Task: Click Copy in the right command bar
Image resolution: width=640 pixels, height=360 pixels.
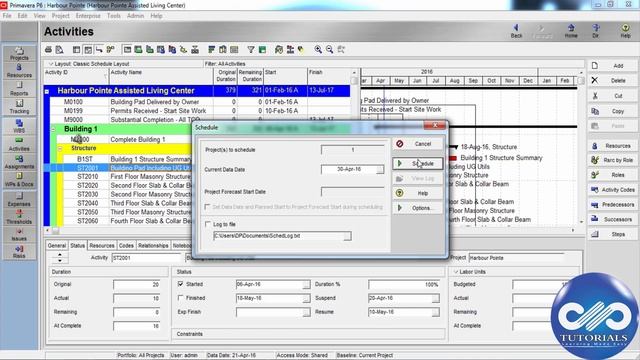Action: [612, 111]
